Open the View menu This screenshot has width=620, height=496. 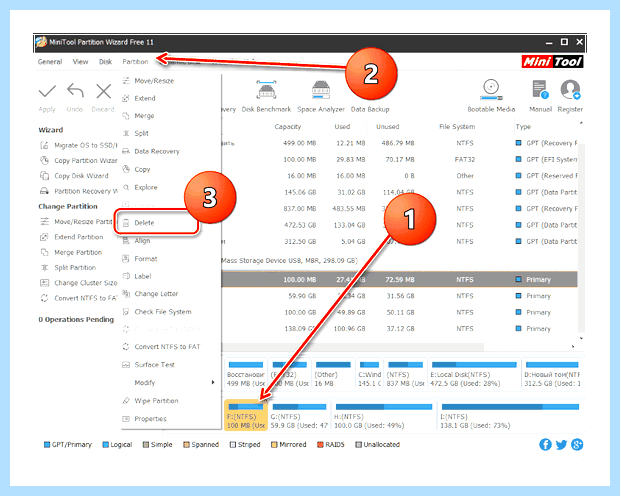pyautogui.click(x=80, y=62)
